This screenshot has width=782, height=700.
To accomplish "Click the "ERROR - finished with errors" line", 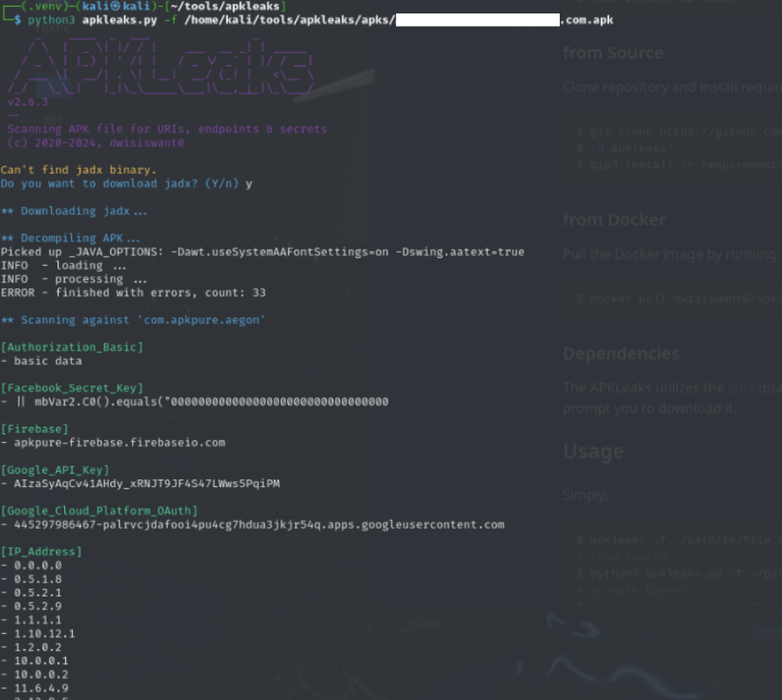I will coord(134,292).
